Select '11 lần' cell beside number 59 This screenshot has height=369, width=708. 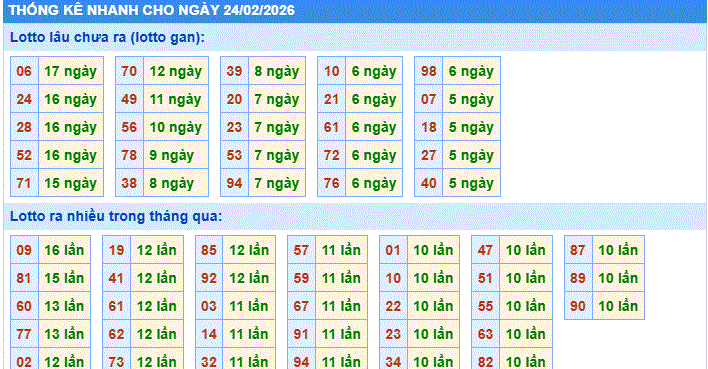coord(341,278)
